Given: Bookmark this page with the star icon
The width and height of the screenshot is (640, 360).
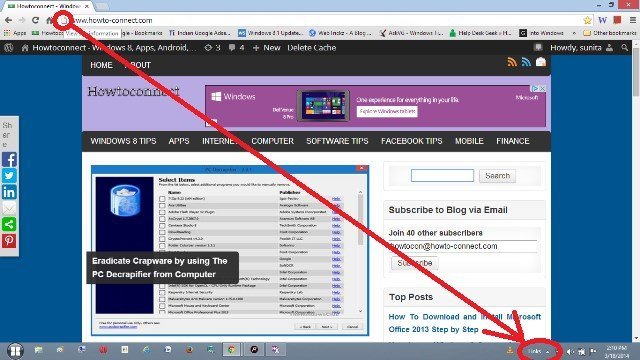Looking at the screenshot, I should click(587, 20).
